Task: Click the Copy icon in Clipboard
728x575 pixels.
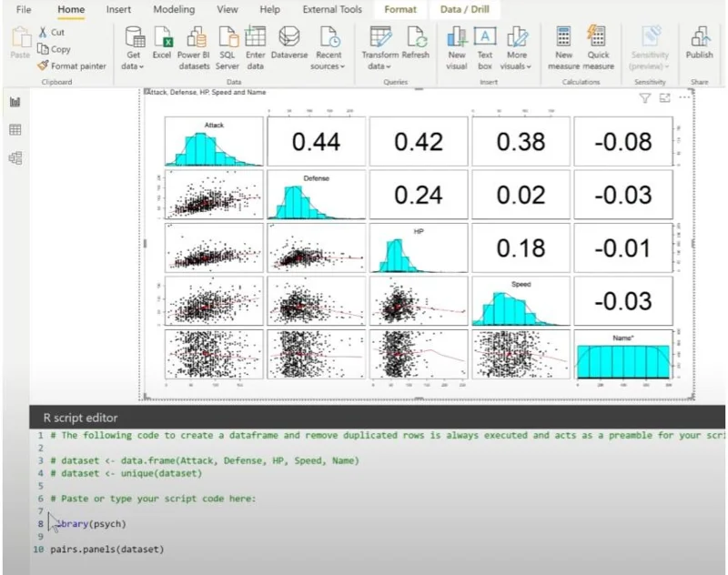Action: 43,49
